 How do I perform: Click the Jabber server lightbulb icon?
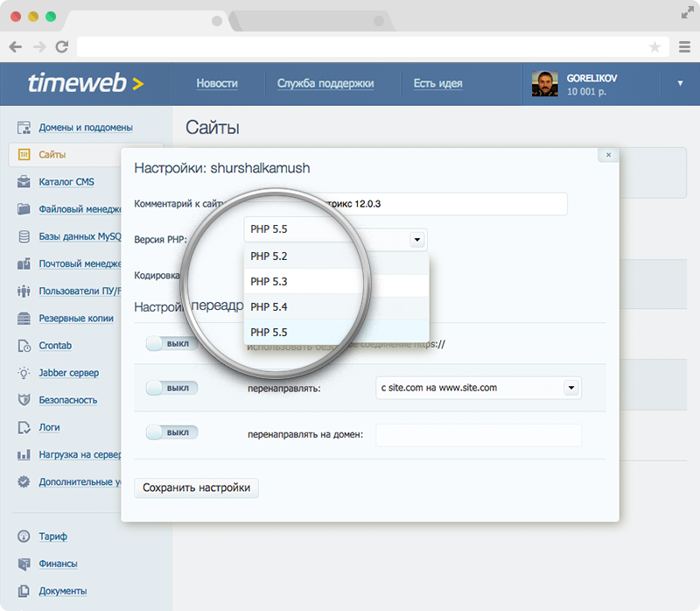tap(24, 373)
